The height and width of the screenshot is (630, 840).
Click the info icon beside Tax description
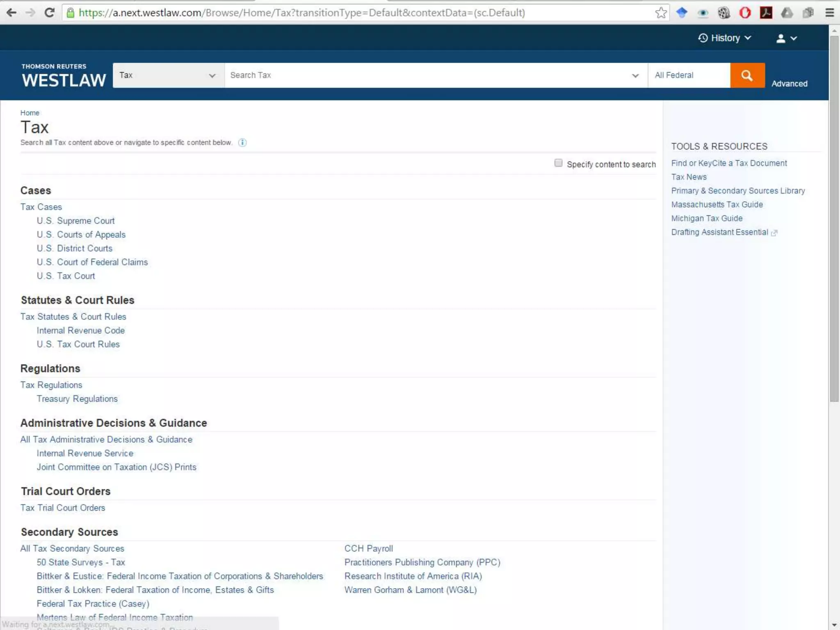tap(242, 143)
